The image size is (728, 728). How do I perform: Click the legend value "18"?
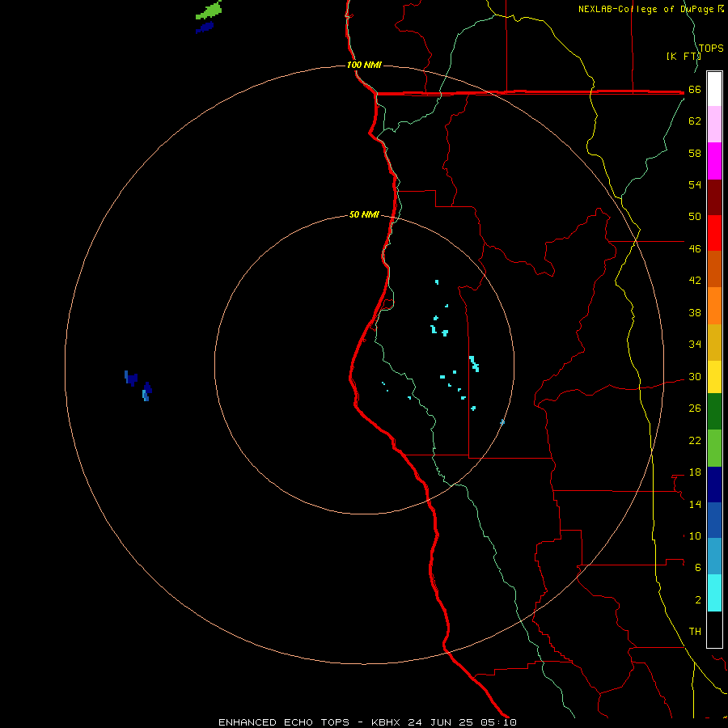pos(695,472)
